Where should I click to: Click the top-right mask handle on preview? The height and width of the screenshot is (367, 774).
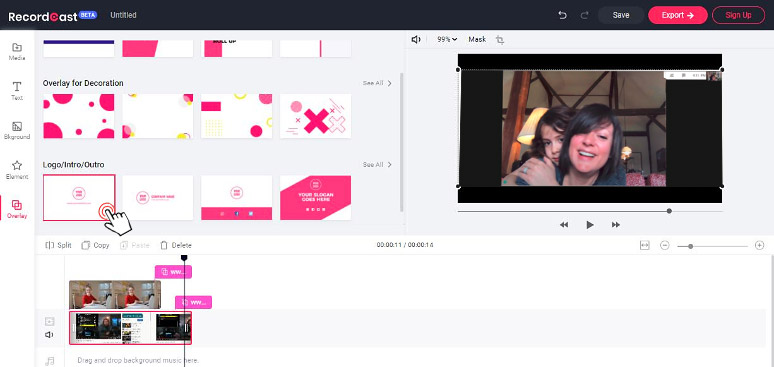pos(722,70)
